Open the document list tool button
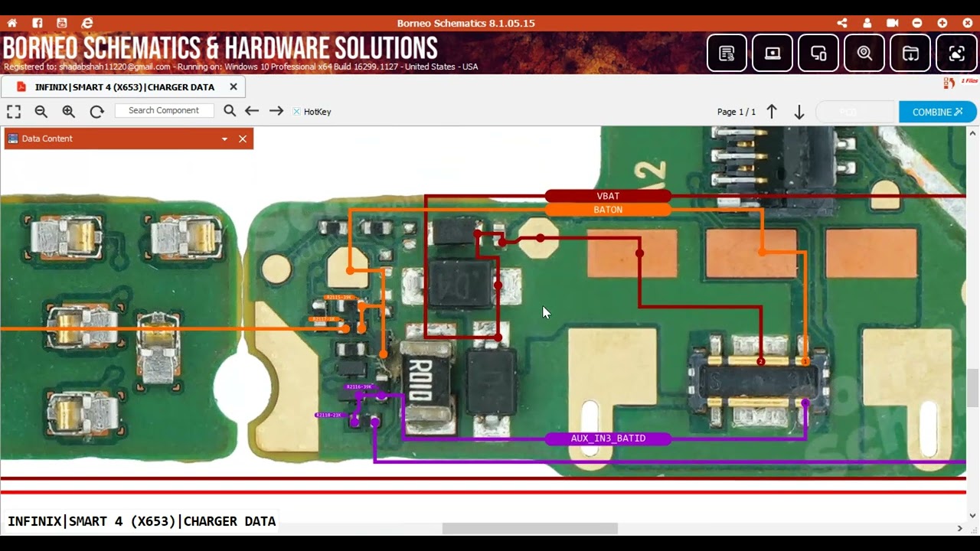Image resolution: width=980 pixels, height=551 pixels. pyautogui.click(x=727, y=54)
